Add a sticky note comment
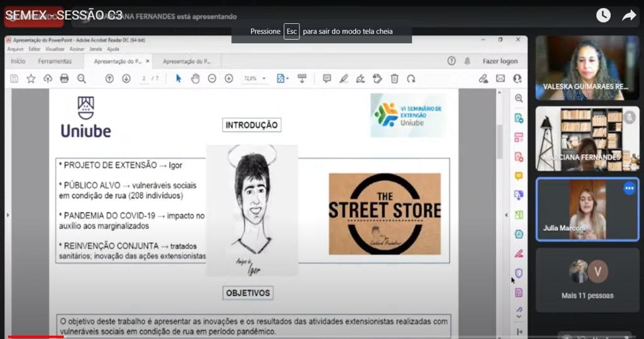644x339 pixels. point(327,79)
